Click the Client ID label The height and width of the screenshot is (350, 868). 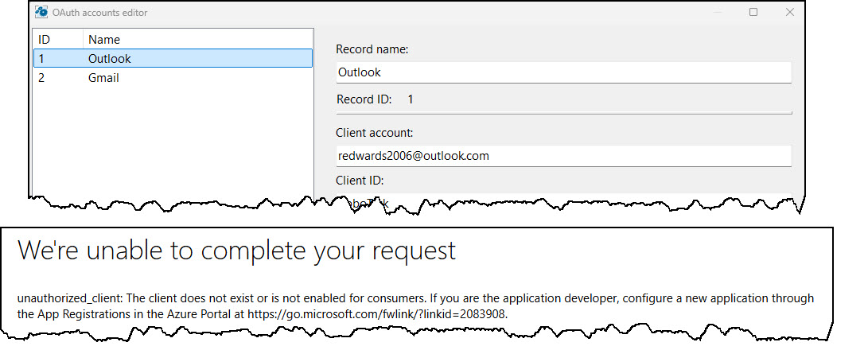click(360, 181)
